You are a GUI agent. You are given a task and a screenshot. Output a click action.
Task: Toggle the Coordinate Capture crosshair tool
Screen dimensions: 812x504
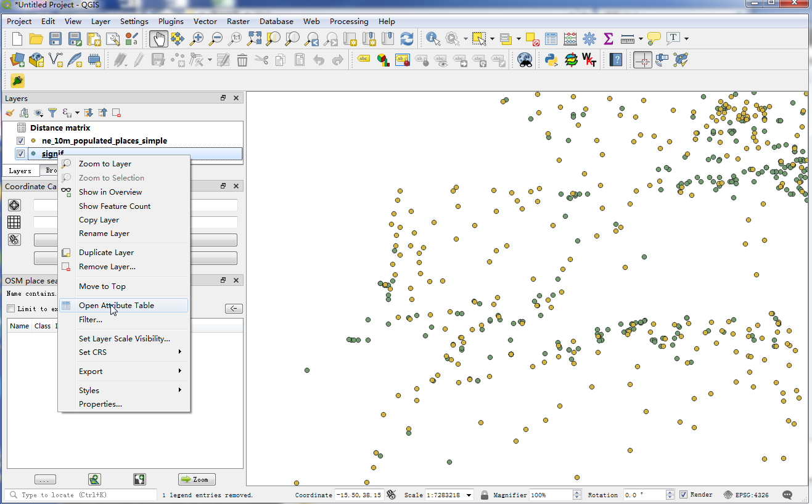(642, 60)
